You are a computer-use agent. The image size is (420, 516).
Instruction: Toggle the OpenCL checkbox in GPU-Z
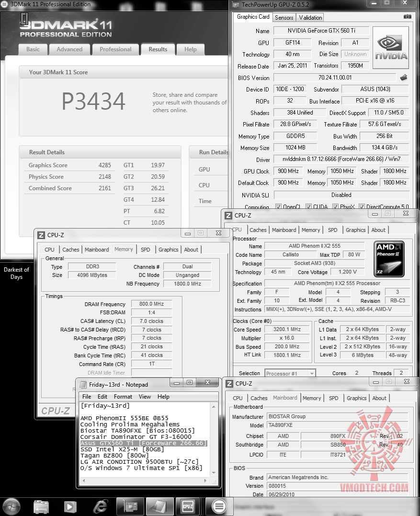click(278, 206)
